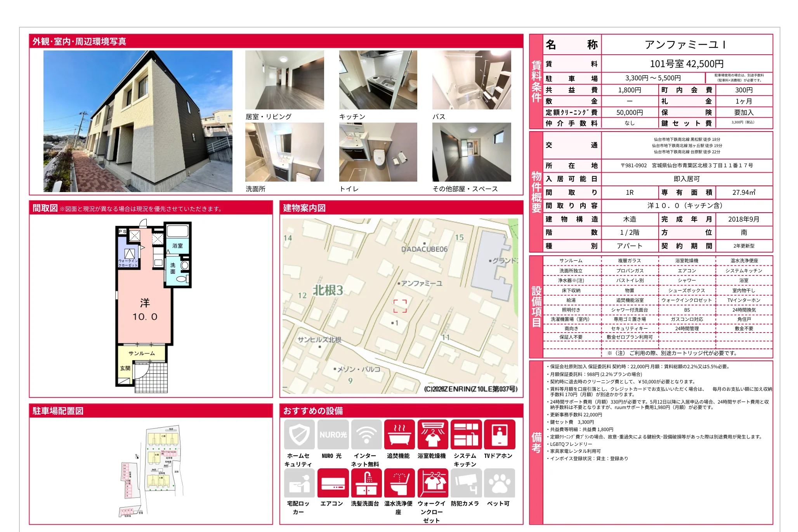The width and height of the screenshot is (798, 532).
Task: Open the キッチン kitchen photo thumbnail
Action: click(x=378, y=80)
